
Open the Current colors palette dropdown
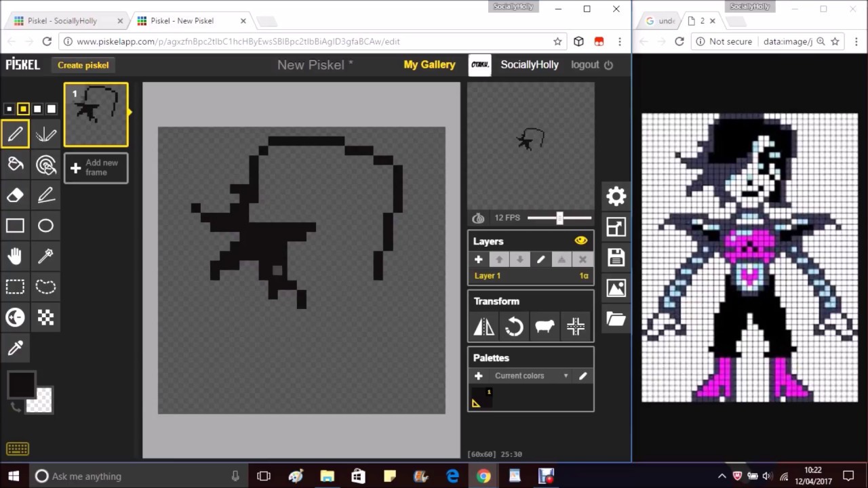pyautogui.click(x=531, y=375)
